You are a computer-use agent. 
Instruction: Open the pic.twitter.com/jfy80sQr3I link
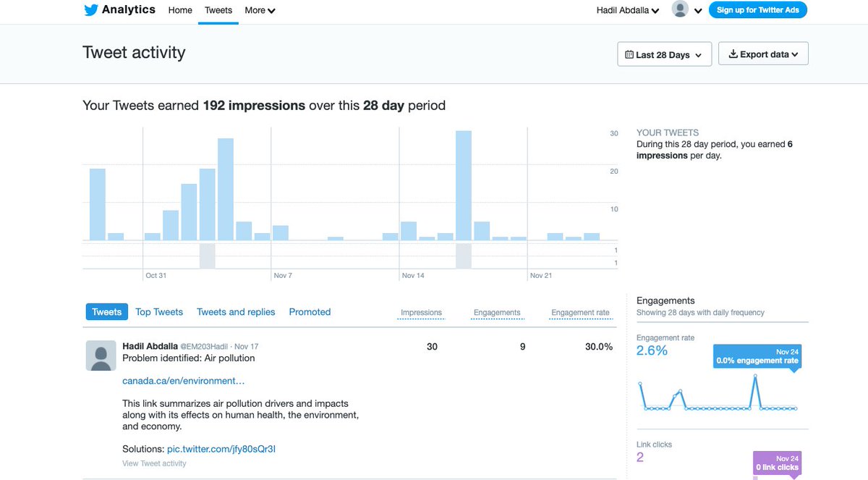(x=221, y=449)
